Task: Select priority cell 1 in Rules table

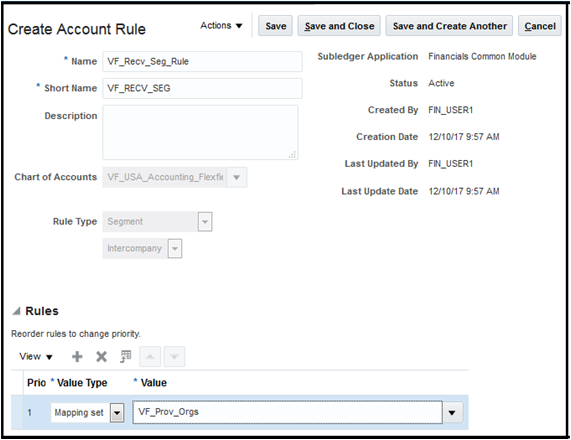Action: pyautogui.click(x=29, y=413)
